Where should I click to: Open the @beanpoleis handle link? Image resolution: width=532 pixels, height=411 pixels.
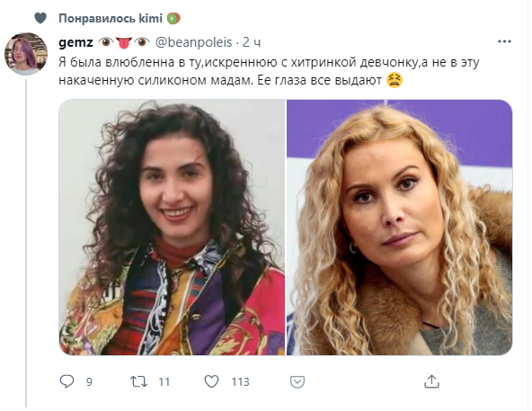coord(193,42)
